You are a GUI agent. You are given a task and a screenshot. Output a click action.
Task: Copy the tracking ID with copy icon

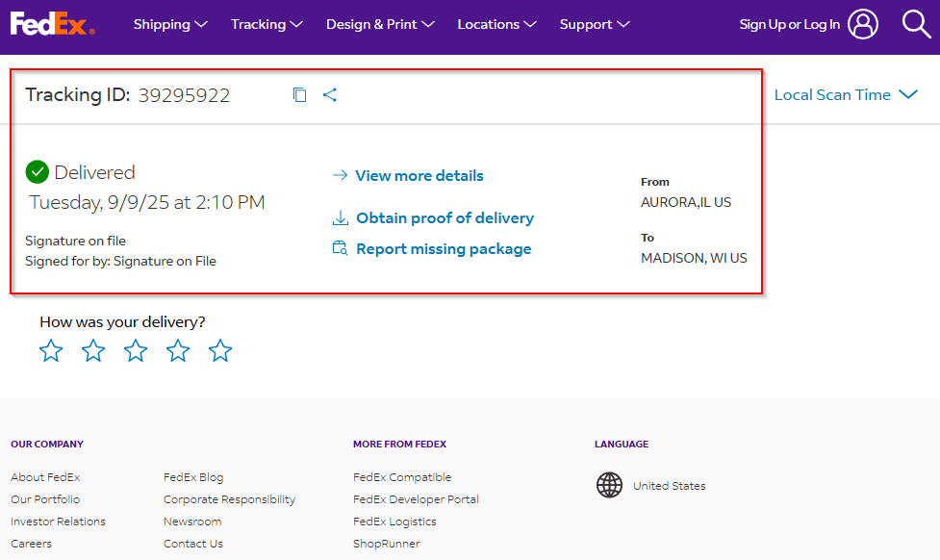300,94
